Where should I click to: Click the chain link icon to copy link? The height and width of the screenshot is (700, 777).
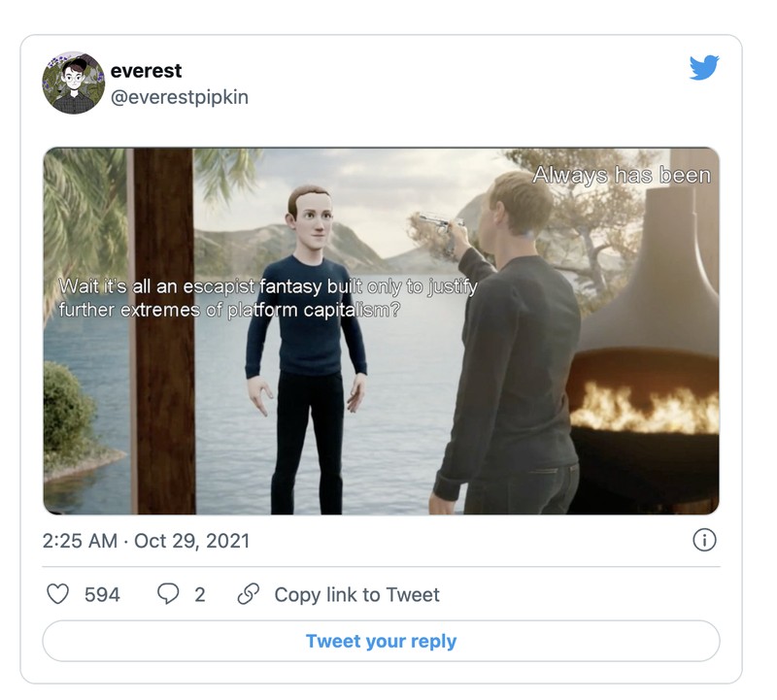point(251,595)
